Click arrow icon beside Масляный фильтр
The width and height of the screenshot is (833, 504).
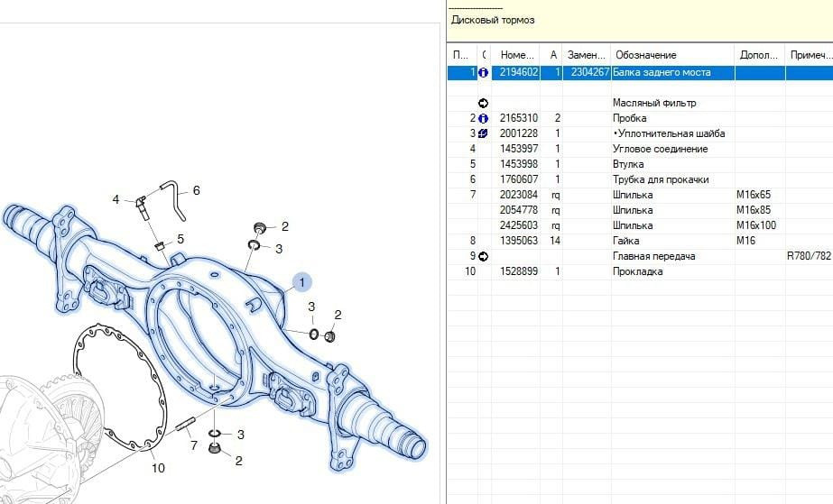(x=483, y=103)
